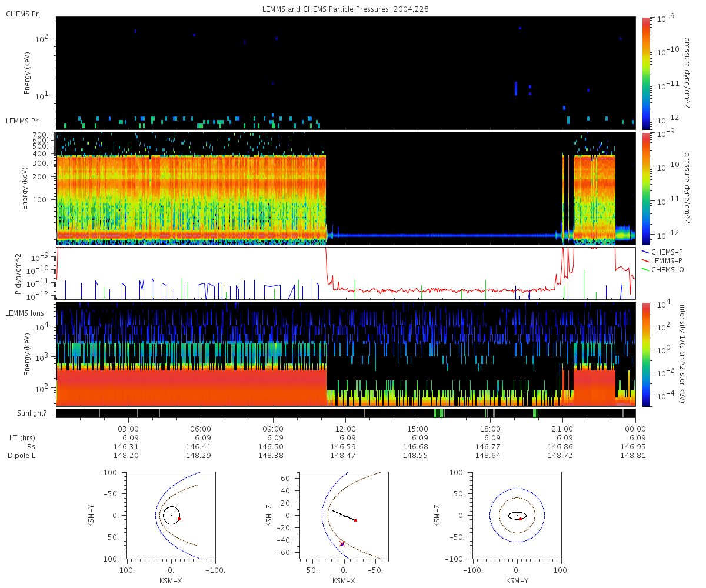Click the 15:00 time axis tick label
The width and height of the screenshot is (706, 588).
tap(418, 429)
